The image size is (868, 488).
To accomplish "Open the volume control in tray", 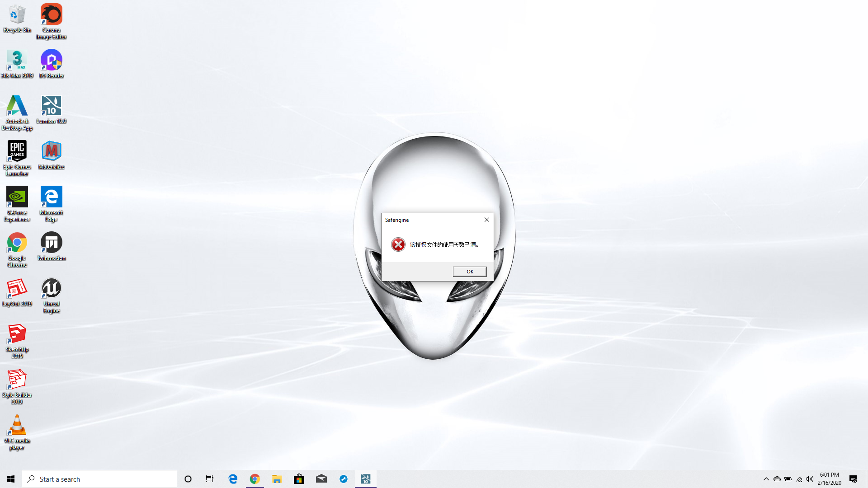I will coord(810,479).
